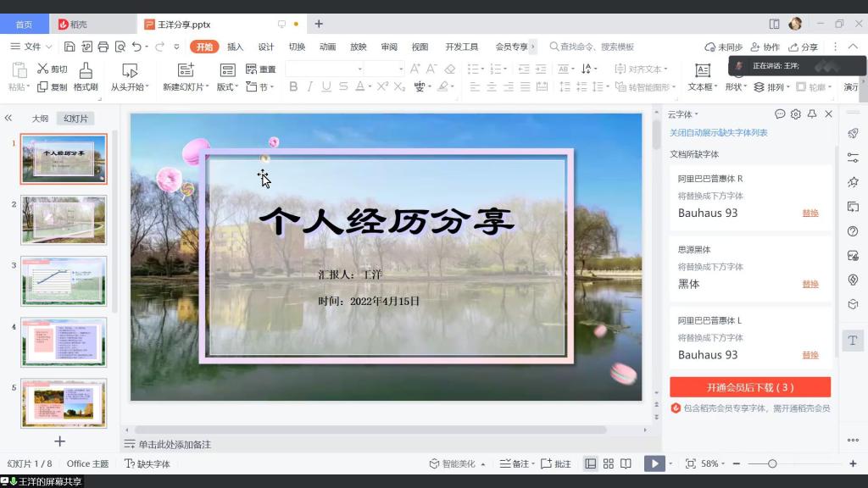
Task: Click the zoom slider handle in status bar
Action: [771, 463]
